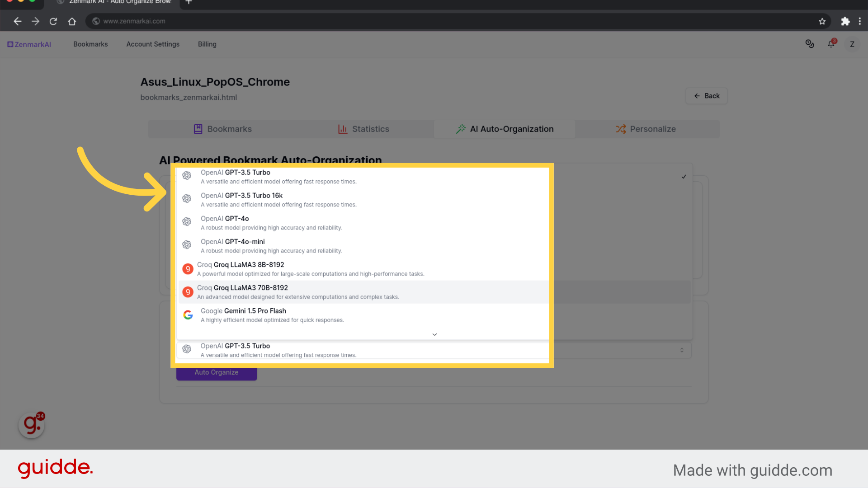Click the model selector combo box
The height and width of the screenshot is (488, 868).
click(434, 350)
